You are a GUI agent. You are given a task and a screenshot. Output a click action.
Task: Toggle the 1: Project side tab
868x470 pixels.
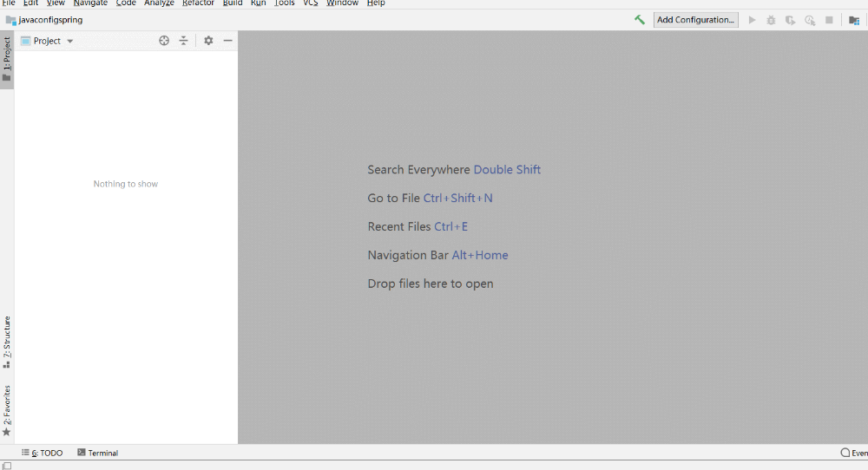pos(7,59)
